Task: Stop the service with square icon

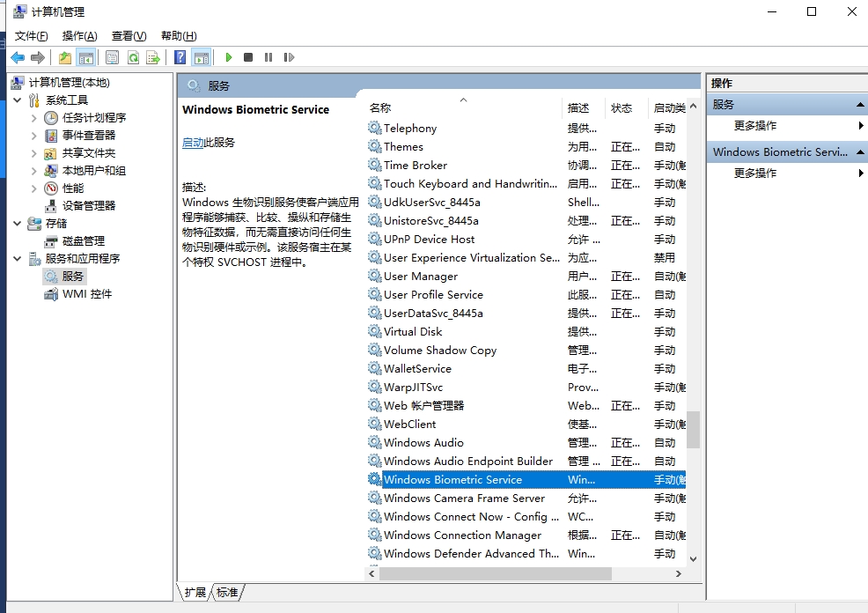Action: 248,57
